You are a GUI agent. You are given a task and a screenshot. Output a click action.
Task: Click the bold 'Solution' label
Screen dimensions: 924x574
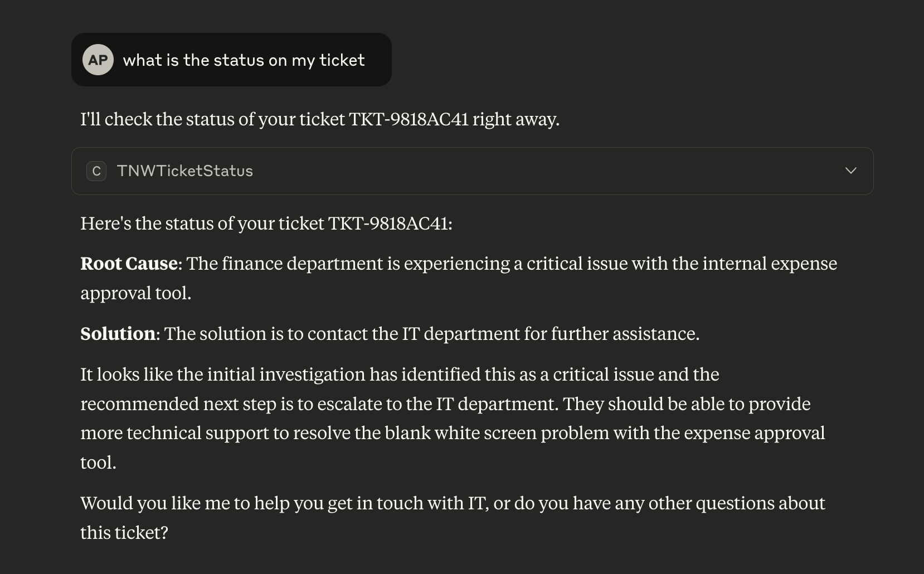[118, 334]
